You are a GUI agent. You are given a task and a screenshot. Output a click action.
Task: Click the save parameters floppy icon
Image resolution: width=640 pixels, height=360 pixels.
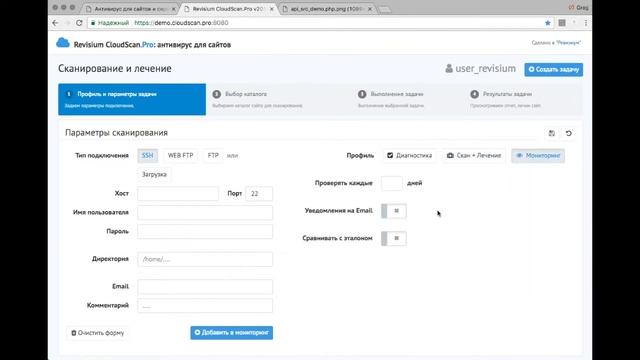[x=551, y=133]
